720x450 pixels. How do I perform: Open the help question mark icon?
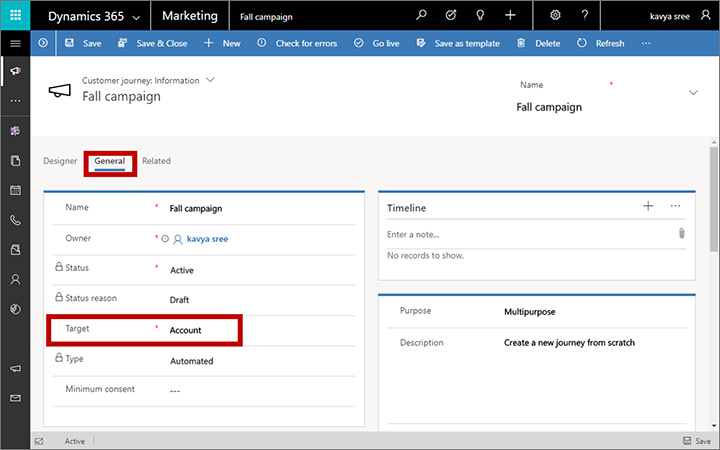(x=585, y=15)
